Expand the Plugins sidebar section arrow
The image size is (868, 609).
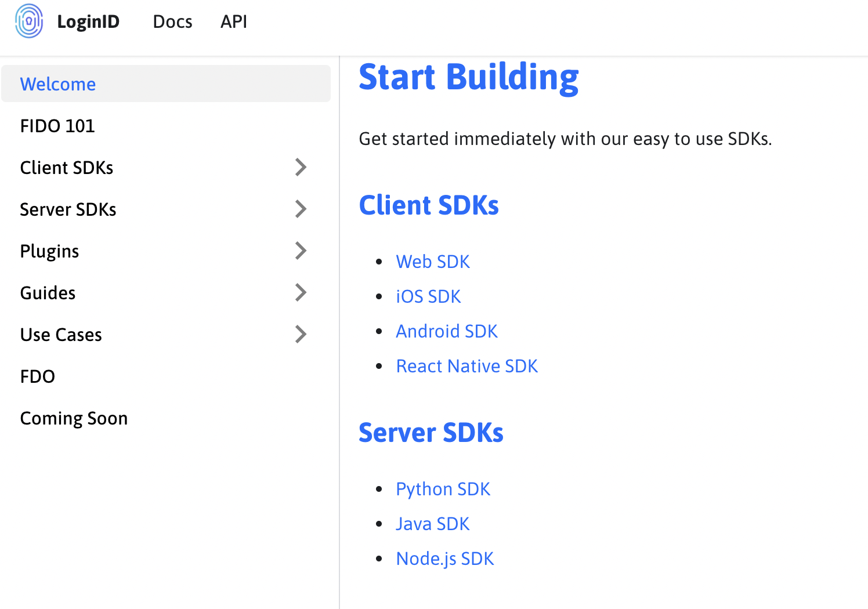click(301, 251)
